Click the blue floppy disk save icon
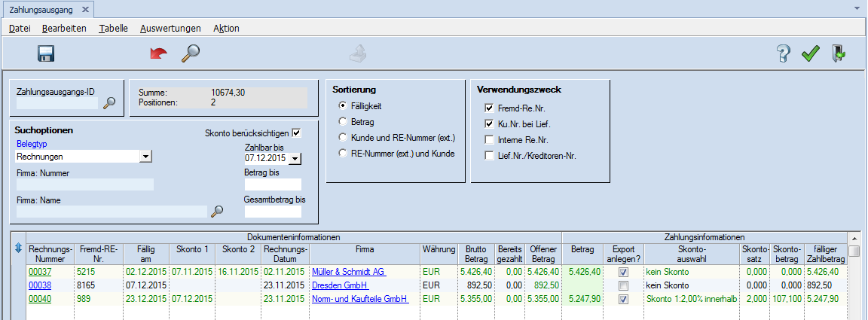Screen dimensions: 868x320 (46, 53)
